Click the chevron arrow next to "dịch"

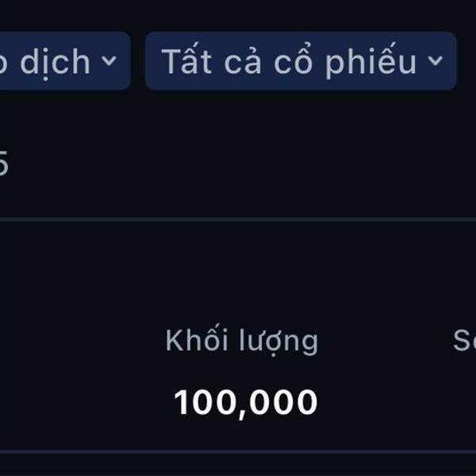coord(109,61)
